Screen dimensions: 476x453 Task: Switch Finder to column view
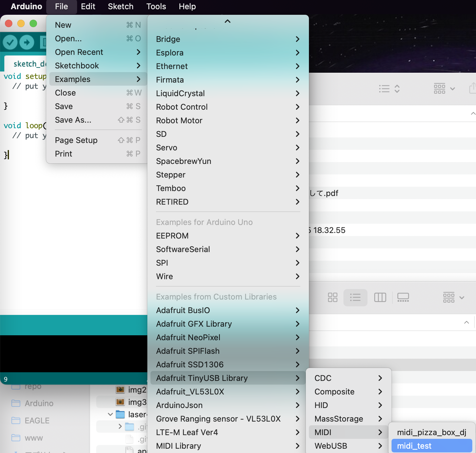(380, 297)
